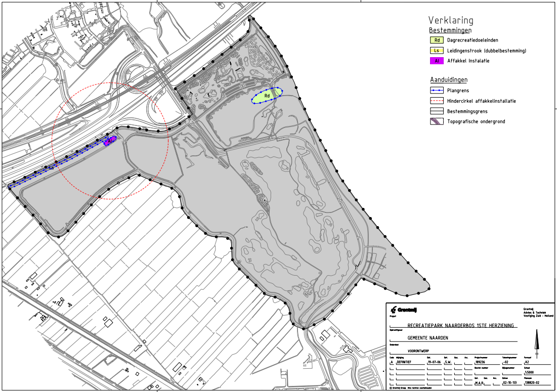
Task: Click the 'Advies & Techniek' office text
Action: (535, 313)
